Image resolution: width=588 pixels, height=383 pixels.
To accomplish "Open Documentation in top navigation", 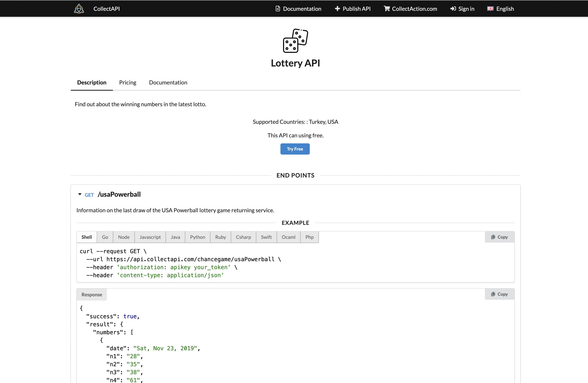I will point(302,9).
